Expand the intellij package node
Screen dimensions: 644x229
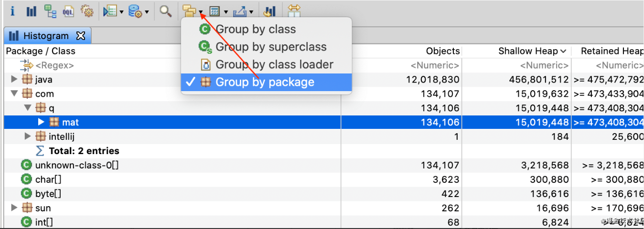[x=28, y=136]
